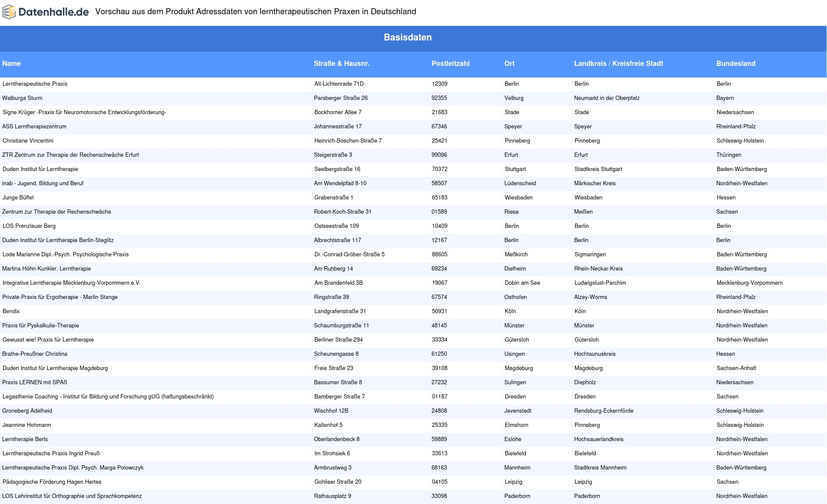Click postal code 92355
This screenshot has width=827, height=504.
(439, 98)
